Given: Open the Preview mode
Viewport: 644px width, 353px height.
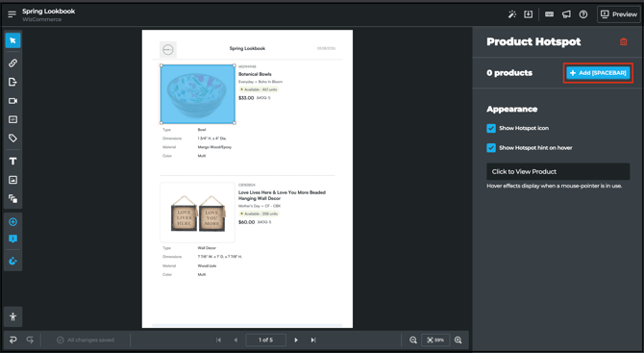Looking at the screenshot, I should 619,14.
